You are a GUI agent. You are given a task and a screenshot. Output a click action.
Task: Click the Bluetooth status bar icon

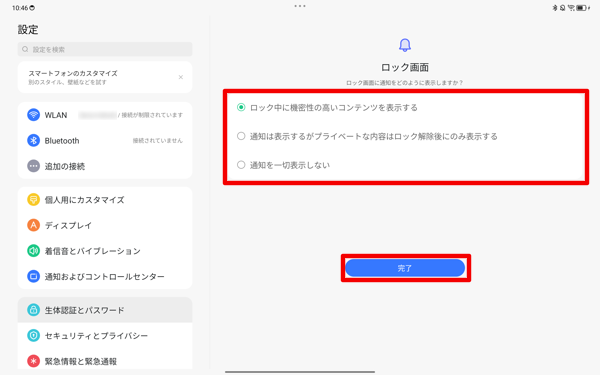pyautogui.click(x=554, y=8)
